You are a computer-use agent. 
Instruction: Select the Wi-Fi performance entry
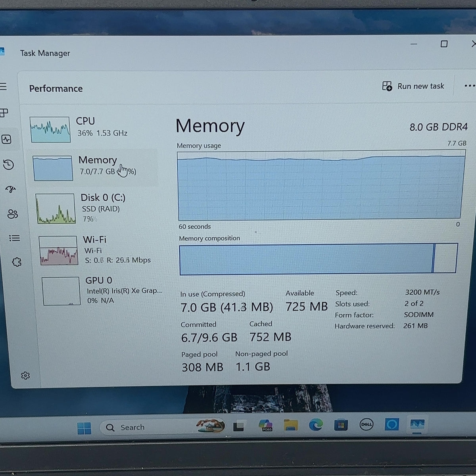98,250
